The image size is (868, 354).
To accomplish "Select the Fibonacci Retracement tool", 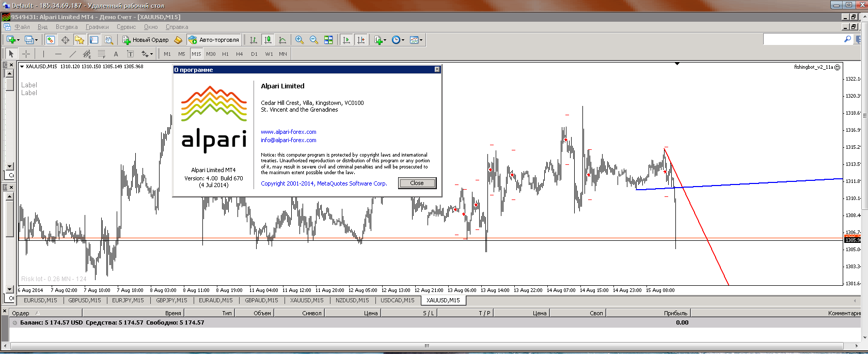I will [x=101, y=54].
